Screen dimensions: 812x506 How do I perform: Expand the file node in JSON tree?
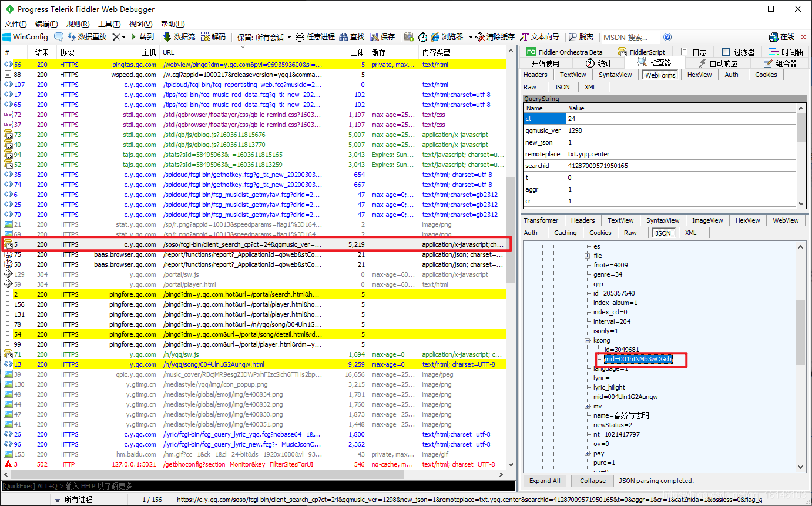tap(588, 256)
